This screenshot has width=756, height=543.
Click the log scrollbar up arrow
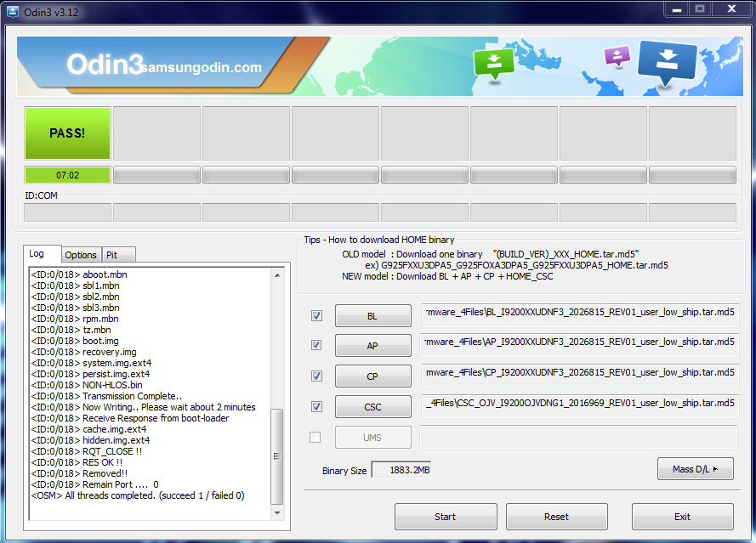[x=277, y=275]
